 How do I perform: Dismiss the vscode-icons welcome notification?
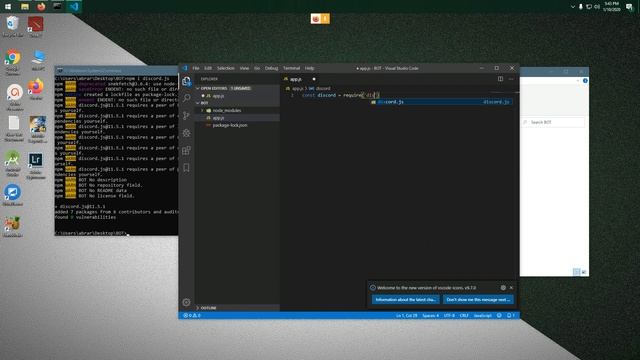click(x=511, y=288)
